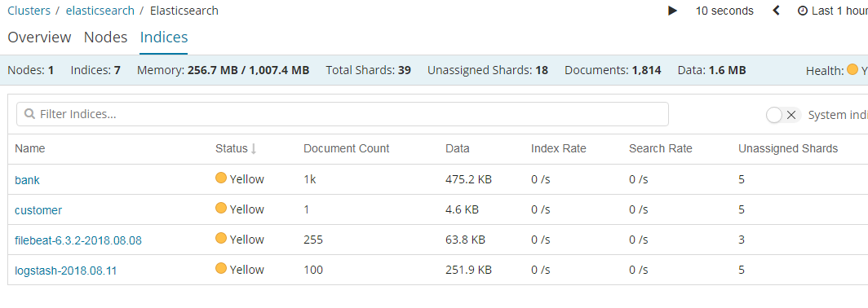Open the filebeat-6.3.2-2018.08.08 index
The width and height of the screenshot is (868, 308).
(x=78, y=240)
